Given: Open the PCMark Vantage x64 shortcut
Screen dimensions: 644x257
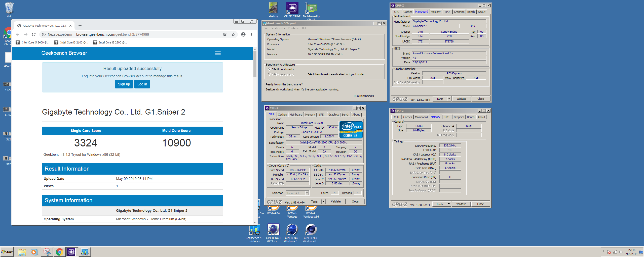Looking at the screenshot, I should (311, 212).
